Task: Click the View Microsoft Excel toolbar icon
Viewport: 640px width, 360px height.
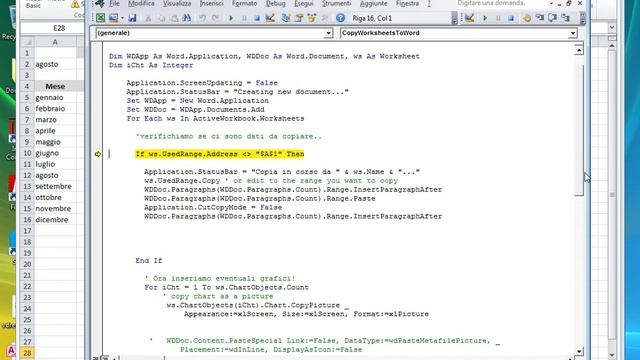Action: [x=100, y=18]
